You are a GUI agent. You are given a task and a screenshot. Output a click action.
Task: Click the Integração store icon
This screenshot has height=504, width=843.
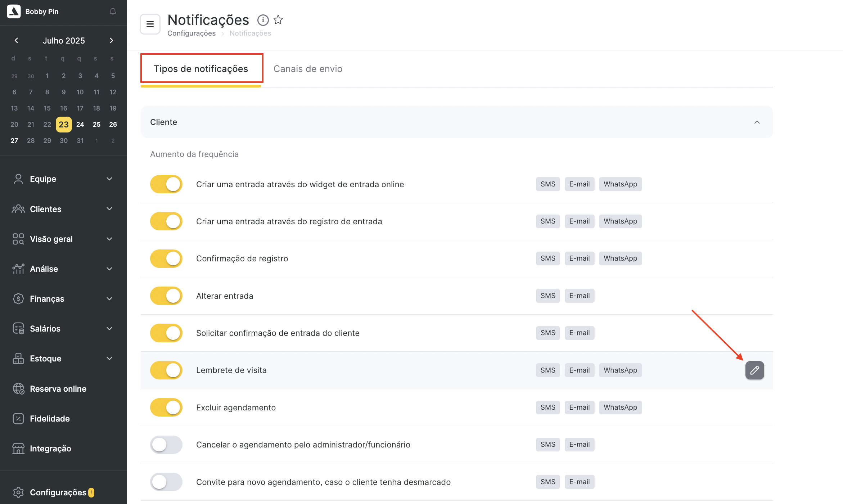(18, 448)
